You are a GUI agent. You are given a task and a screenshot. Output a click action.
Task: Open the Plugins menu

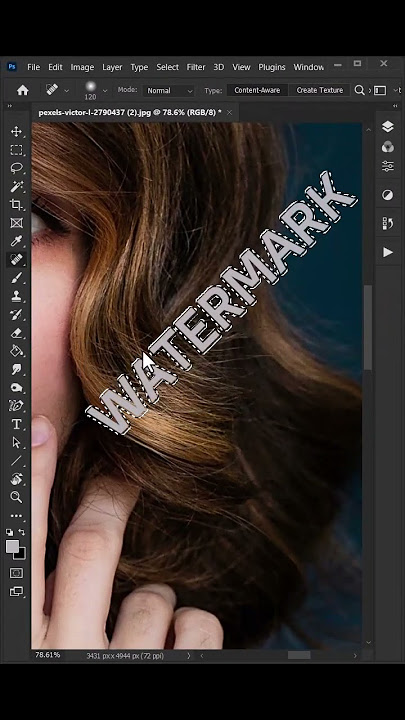tap(272, 67)
